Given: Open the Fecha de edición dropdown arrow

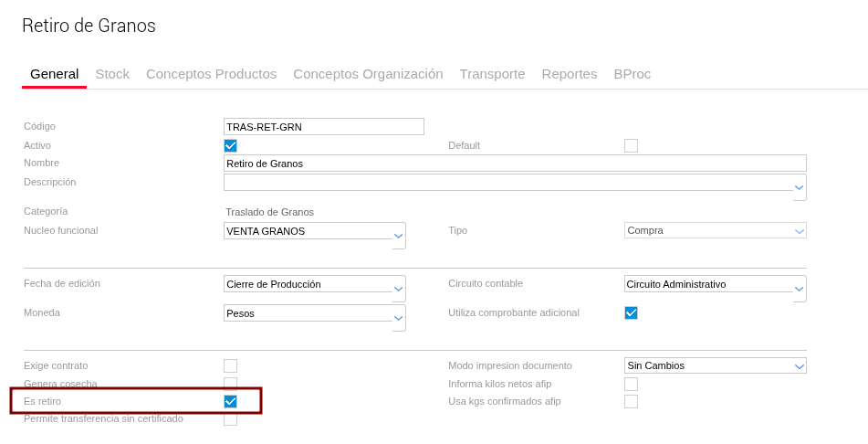Looking at the screenshot, I should (x=399, y=289).
